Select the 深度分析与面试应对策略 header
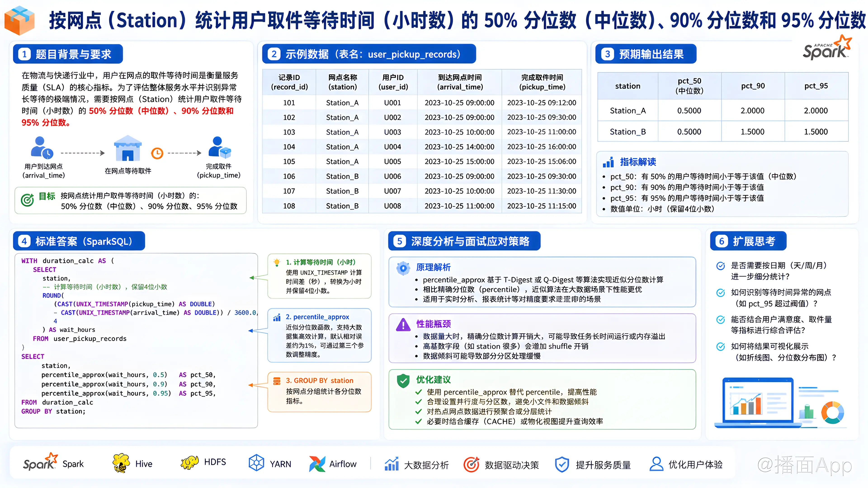 [x=464, y=241]
